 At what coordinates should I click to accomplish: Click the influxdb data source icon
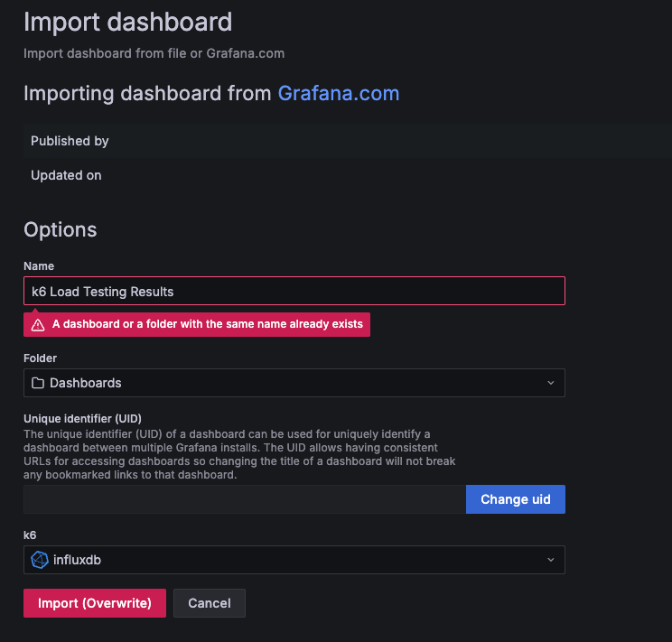pyautogui.click(x=40, y=560)
